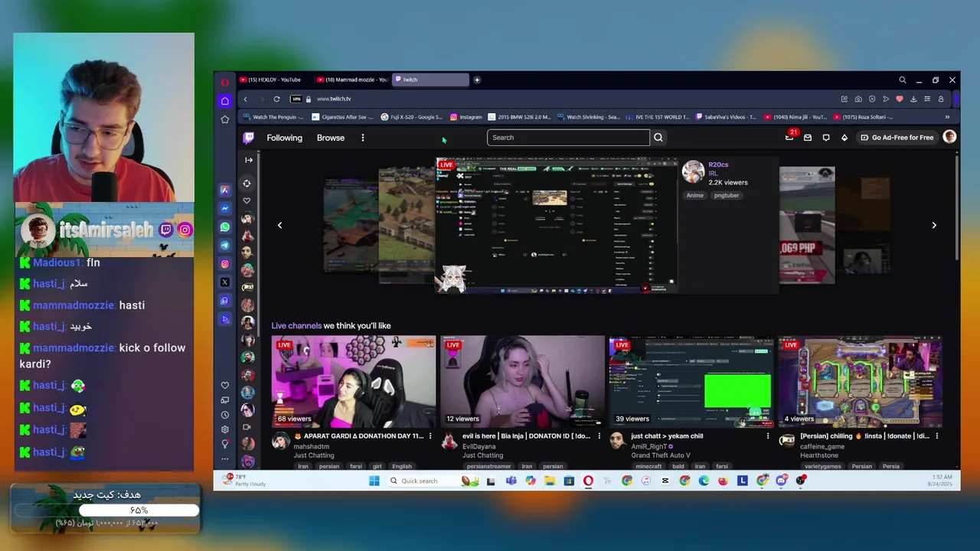Open options menu for caffeine_game stream card
The width and height of the screenshot is (980, 551).
pyautogui.click(x=936, y=436)
